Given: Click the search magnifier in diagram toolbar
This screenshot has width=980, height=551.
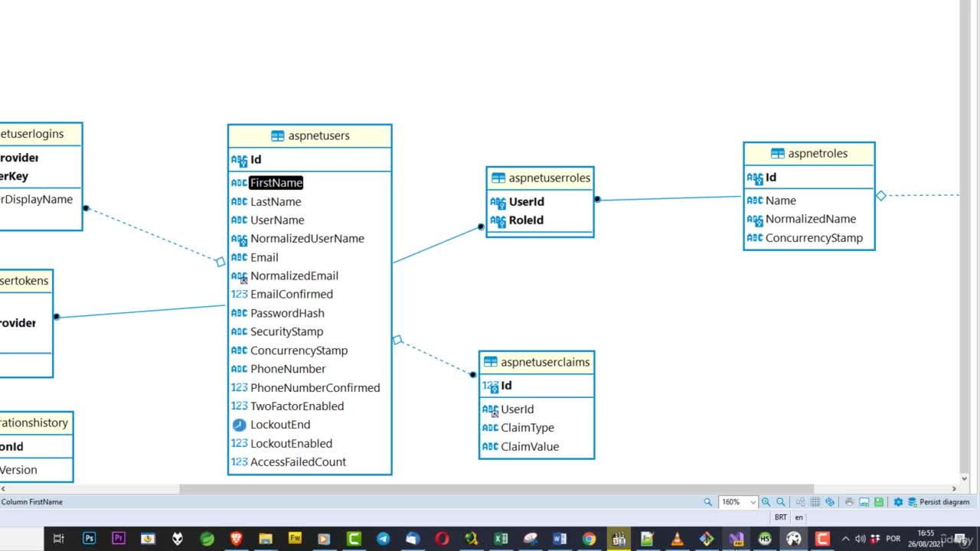Looking at the screenshot, I should click(708, 502).
